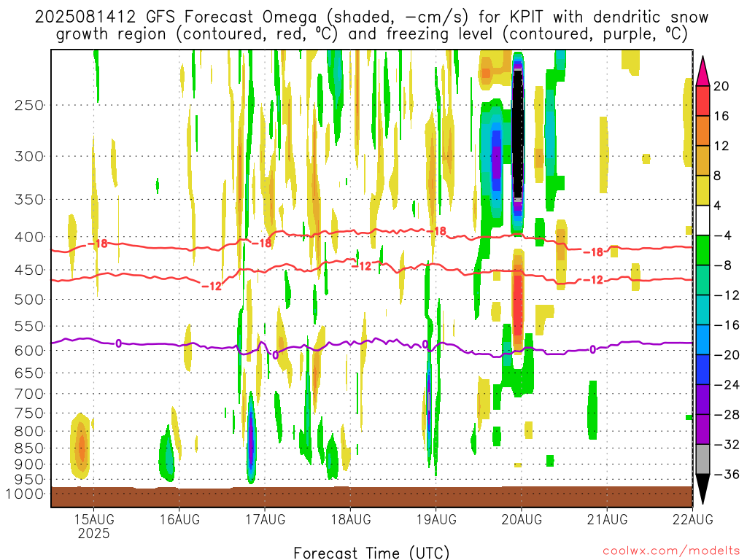747x560 pixels.
Task: Select the 800 pressure level label
Action: [29, 432]
